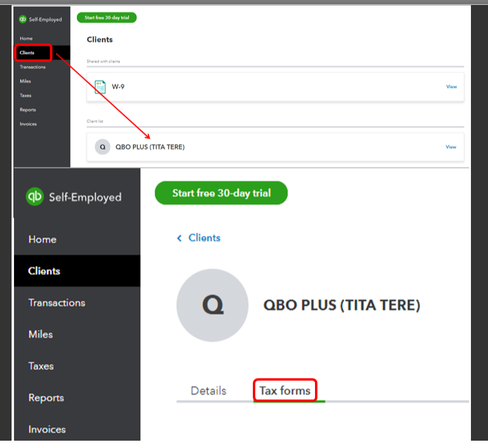Screen dimensions: 488x448
Task: Click the 'Client list' section label
Action: tap(95, 121)
